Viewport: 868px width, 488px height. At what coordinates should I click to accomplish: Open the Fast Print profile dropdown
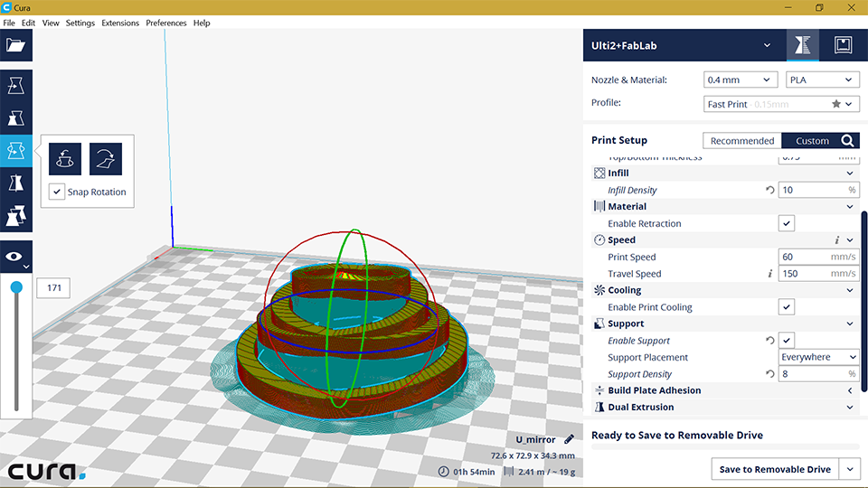[781, 104]
